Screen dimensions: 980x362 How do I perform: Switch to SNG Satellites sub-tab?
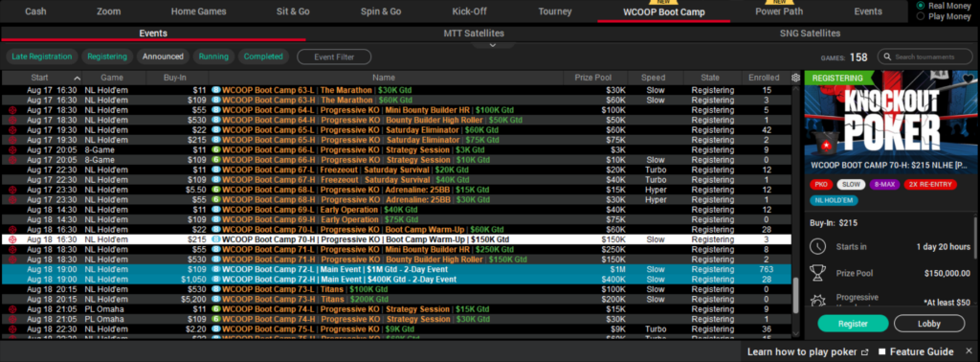point(810,34)
